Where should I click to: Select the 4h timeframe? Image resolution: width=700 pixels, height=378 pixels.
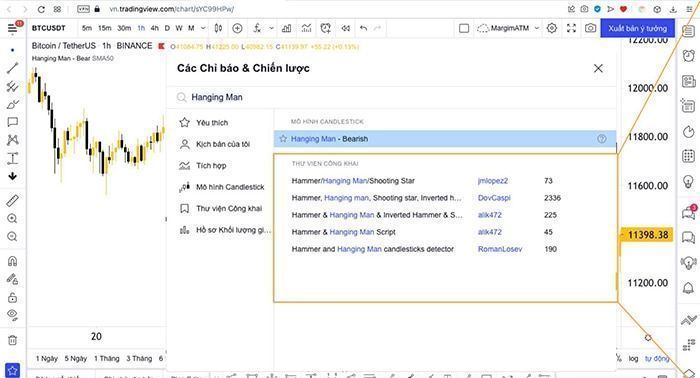coord(154,28)
